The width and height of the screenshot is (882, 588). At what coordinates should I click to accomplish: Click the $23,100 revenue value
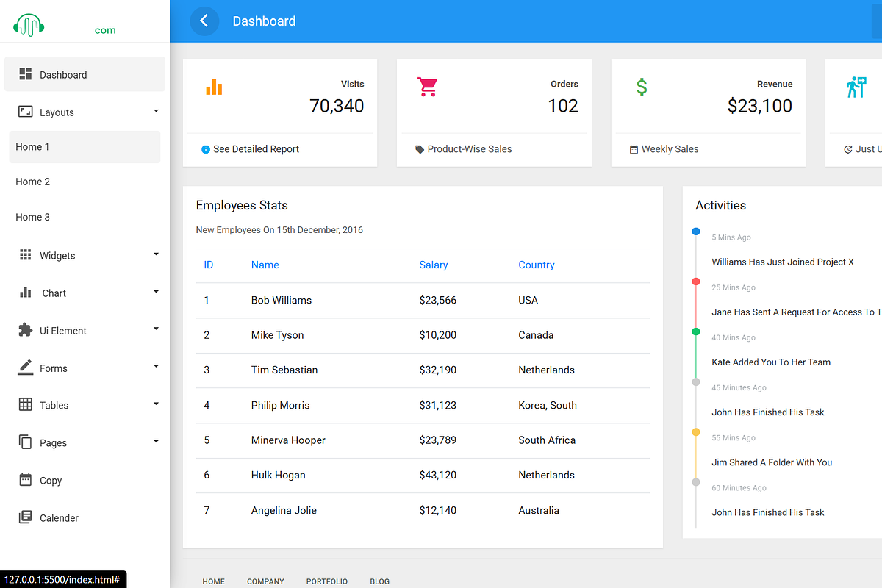[x=760, y=106]
